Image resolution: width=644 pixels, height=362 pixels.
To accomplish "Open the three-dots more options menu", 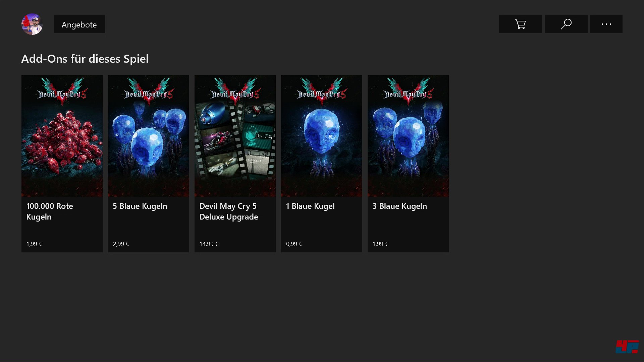I will pos(606,24).
